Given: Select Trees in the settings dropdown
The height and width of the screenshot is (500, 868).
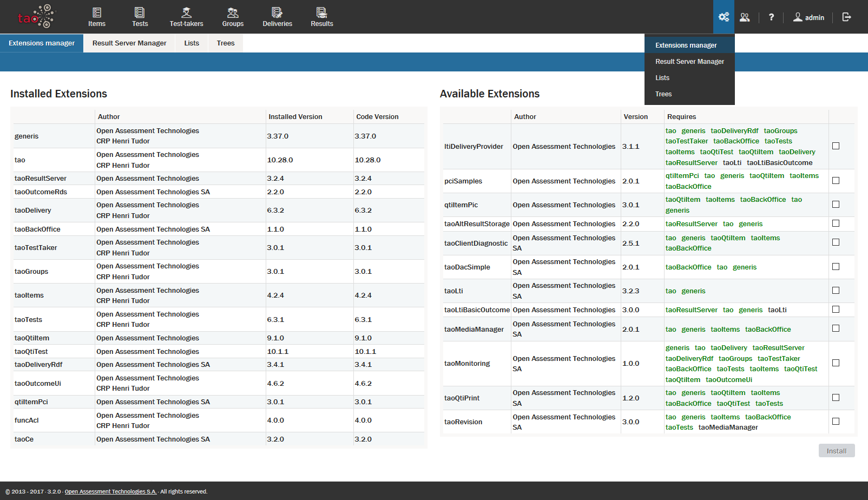Looking at the screenshot, I should point(663,94).
